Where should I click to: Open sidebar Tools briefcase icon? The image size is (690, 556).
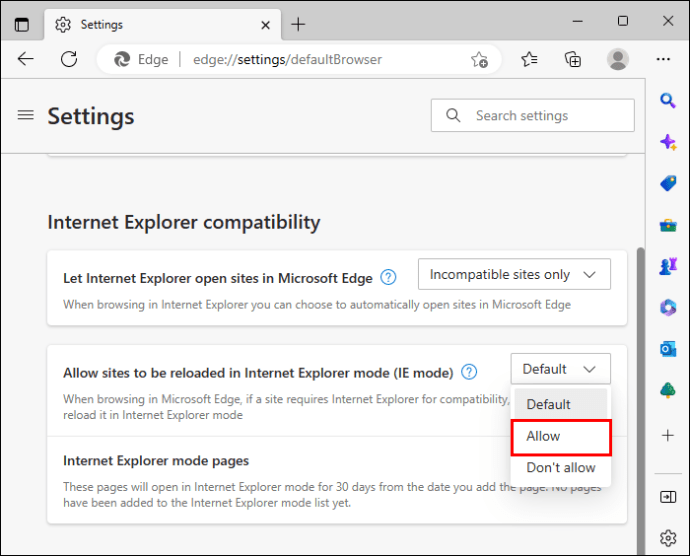click(668, 225)
